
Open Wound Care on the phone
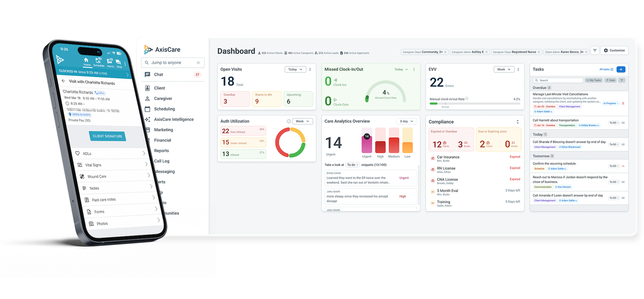click(115, 176)
